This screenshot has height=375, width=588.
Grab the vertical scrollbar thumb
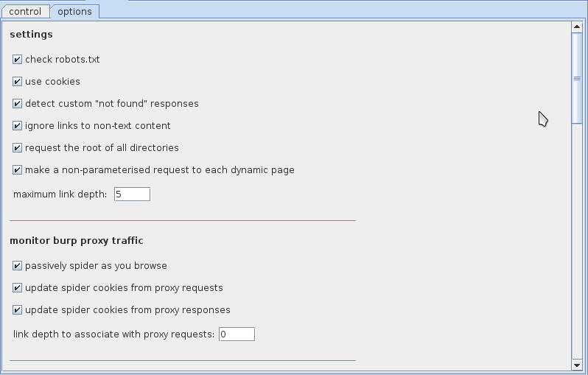pos(577,78)
